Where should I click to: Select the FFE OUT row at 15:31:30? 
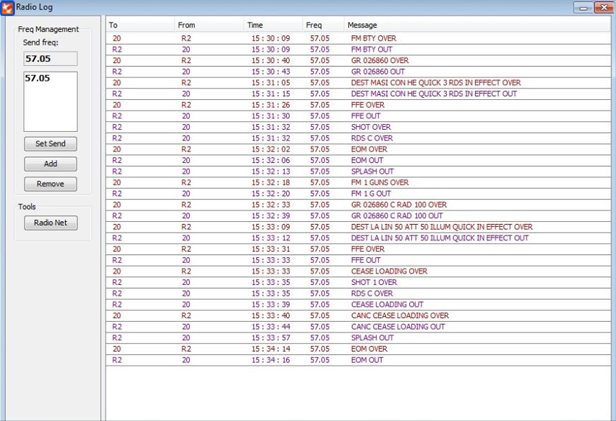tap(358, 116)
